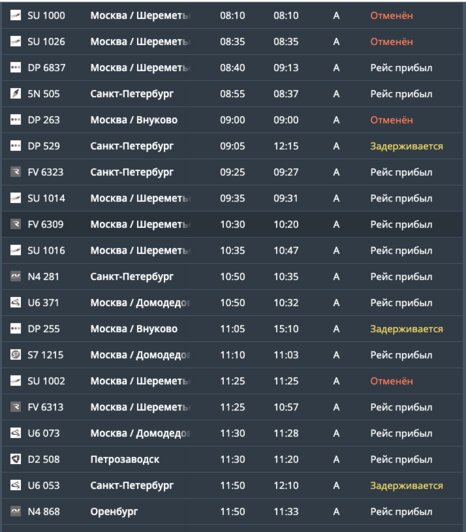Select the highlighted FV 6309 row
The image size is (466, 532).
pos(233,224)
